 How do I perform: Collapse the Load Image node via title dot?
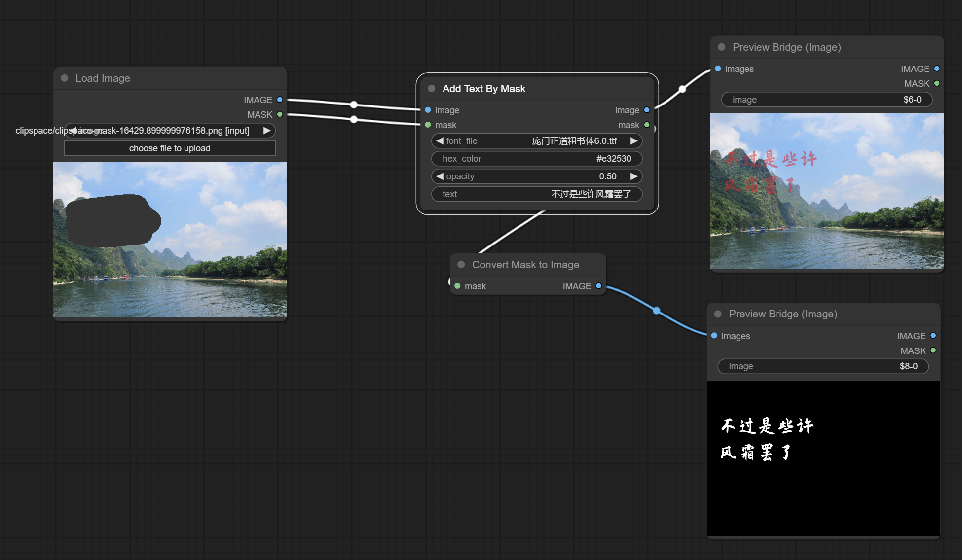(65, 78)
